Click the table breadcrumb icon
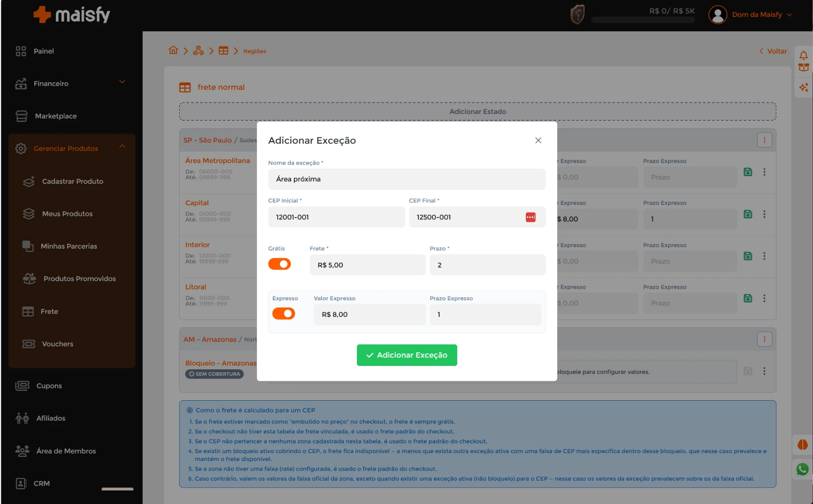813x504 pixels. click(223, 51)
